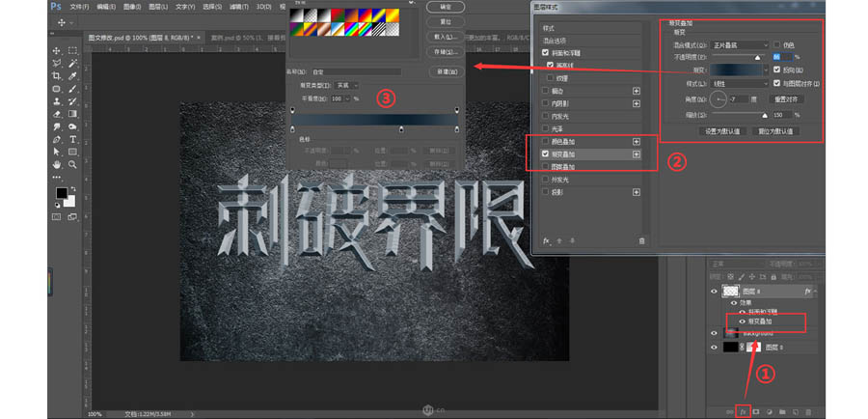Select the Eyedropper tool

(x=72, y=76)
